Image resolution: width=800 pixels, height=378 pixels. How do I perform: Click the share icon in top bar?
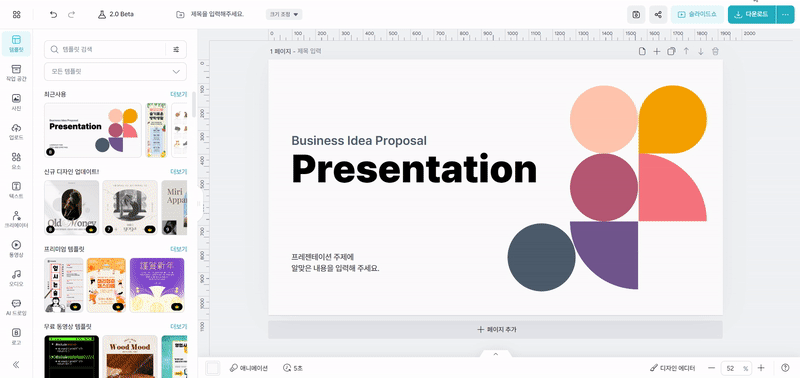click(x=658, y=14)
